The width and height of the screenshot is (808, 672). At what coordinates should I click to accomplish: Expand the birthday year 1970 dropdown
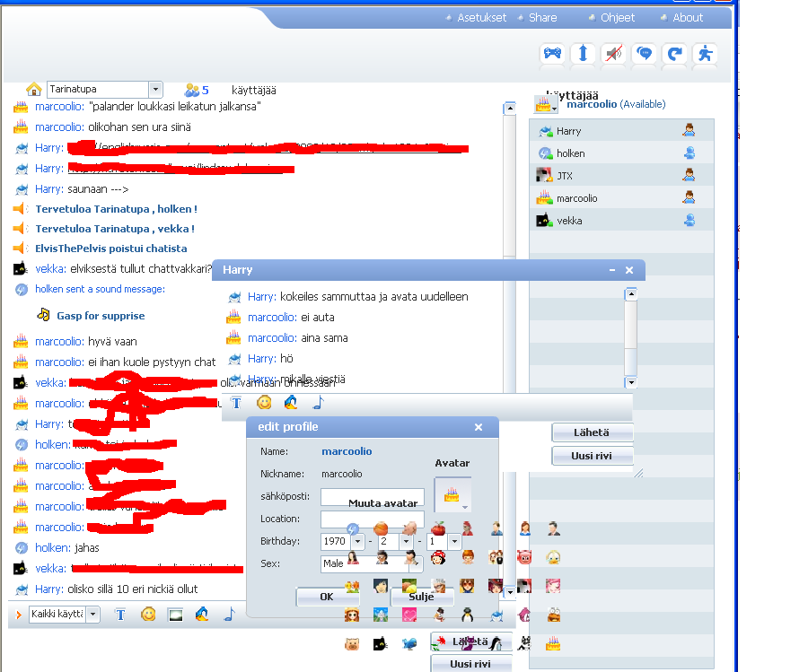coord(357,542)
